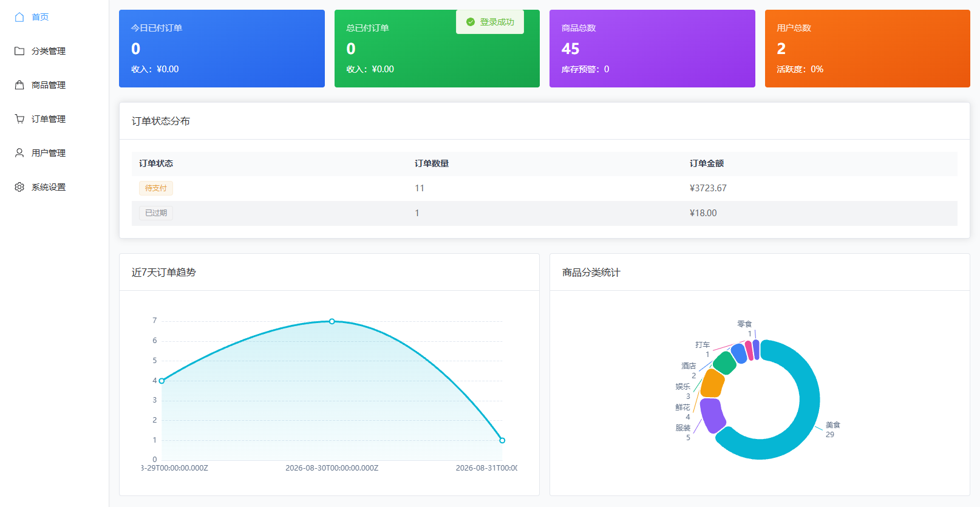The height and width of the screenshot is (507, 980).
Task: Click the 美食 29 chart label
Action: (x=832, y=430)
